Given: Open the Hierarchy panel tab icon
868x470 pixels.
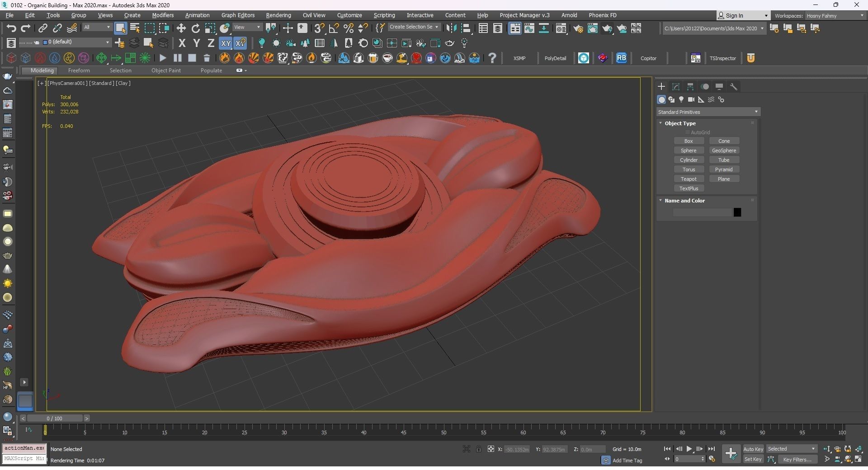Looking at the screenshot, I should click(690, 86).
